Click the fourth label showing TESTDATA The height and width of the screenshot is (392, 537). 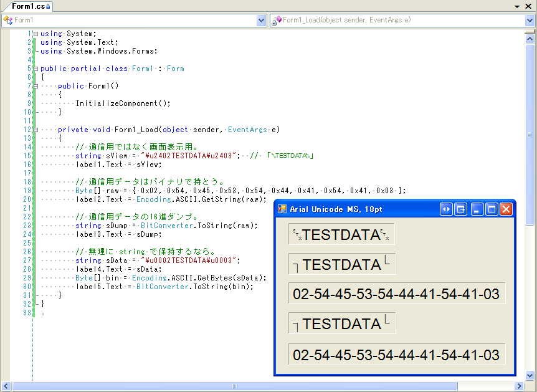[x=342, y=323]
